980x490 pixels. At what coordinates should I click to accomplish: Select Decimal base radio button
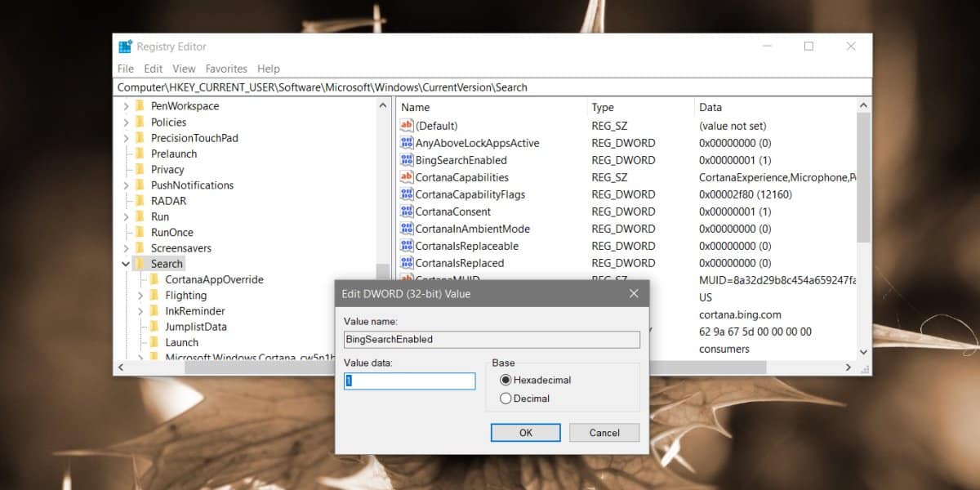(506, 399)
